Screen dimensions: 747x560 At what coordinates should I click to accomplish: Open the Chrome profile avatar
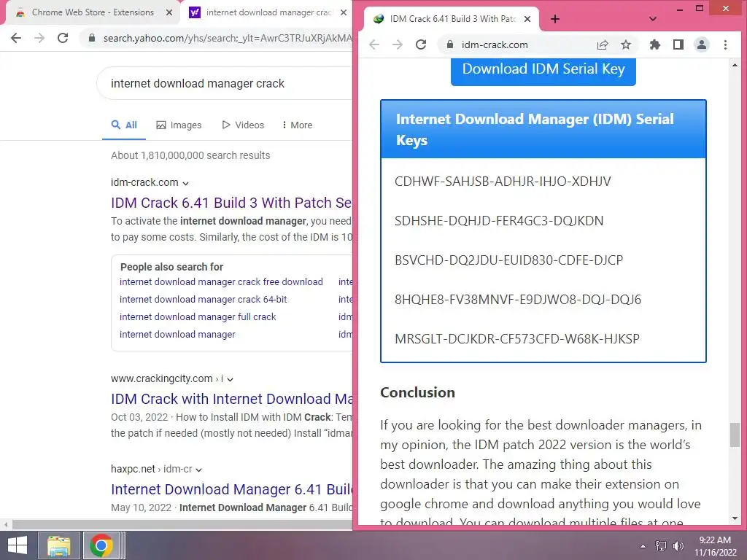(x=702, y=44)
